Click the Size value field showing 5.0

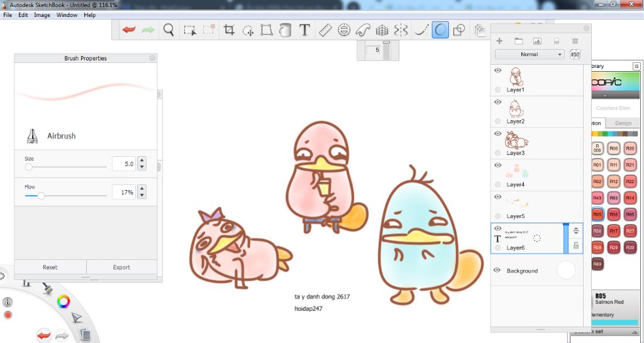123,164
